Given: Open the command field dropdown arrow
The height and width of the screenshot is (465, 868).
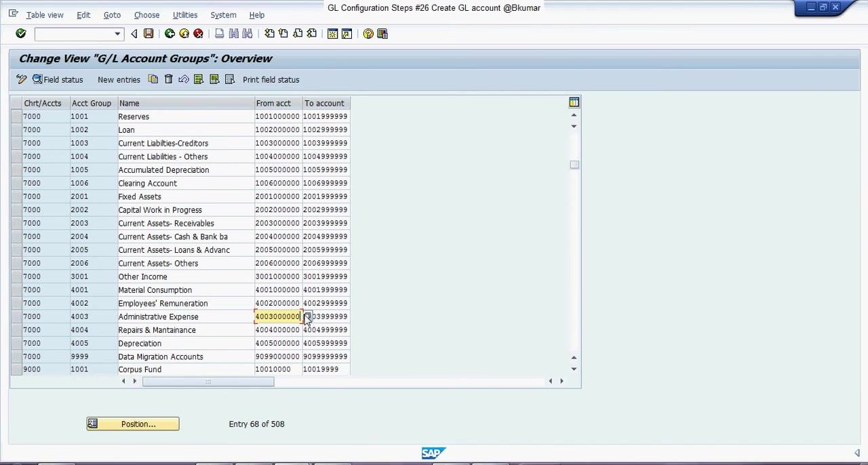Looking at the screenshot, I should [117, 34].
